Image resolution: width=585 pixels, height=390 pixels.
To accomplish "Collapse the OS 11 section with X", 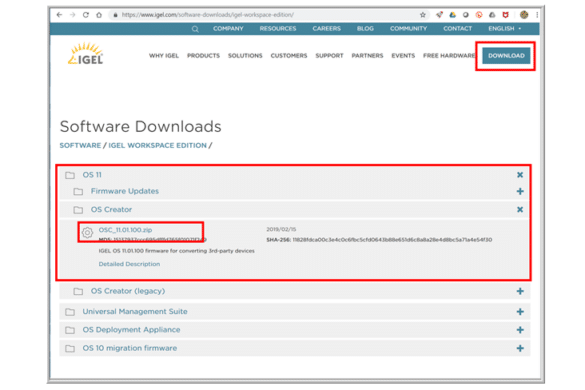I will click(520, 175).
